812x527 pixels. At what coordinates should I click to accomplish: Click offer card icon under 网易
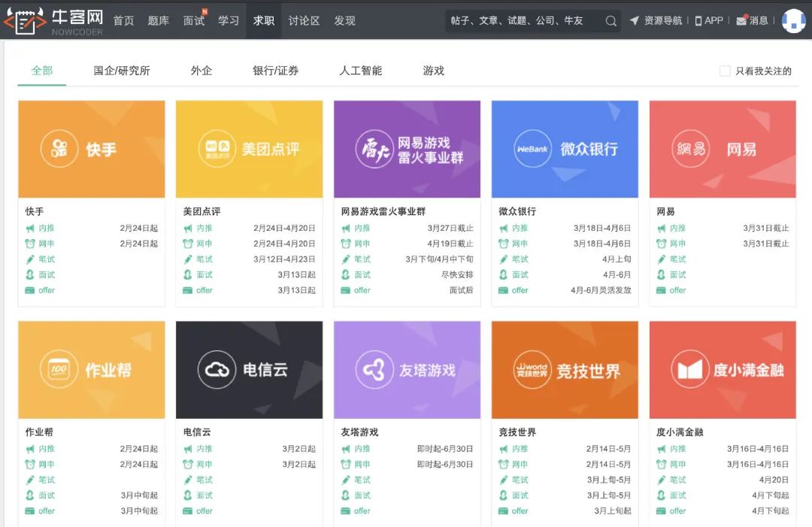tap(661, 290)
